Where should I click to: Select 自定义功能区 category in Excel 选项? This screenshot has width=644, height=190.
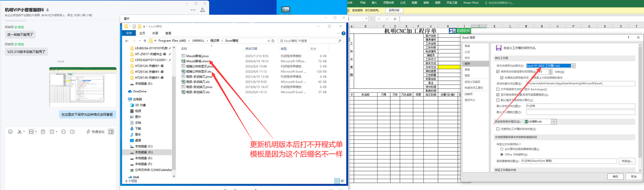coord(473,82)
